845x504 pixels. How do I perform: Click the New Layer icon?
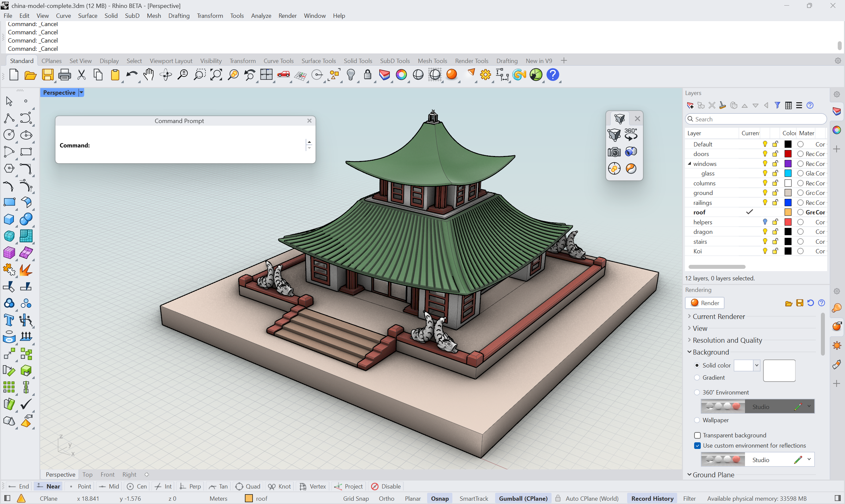pos(690,106)
